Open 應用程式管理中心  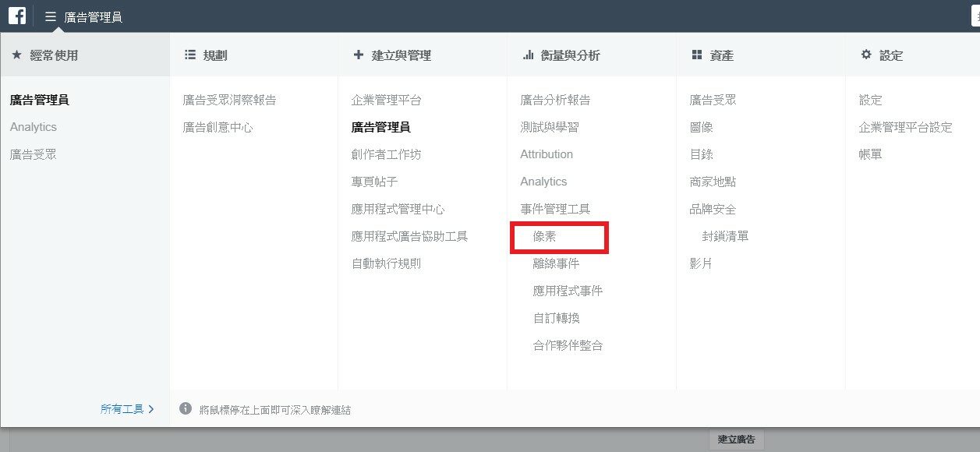[398, 209]
